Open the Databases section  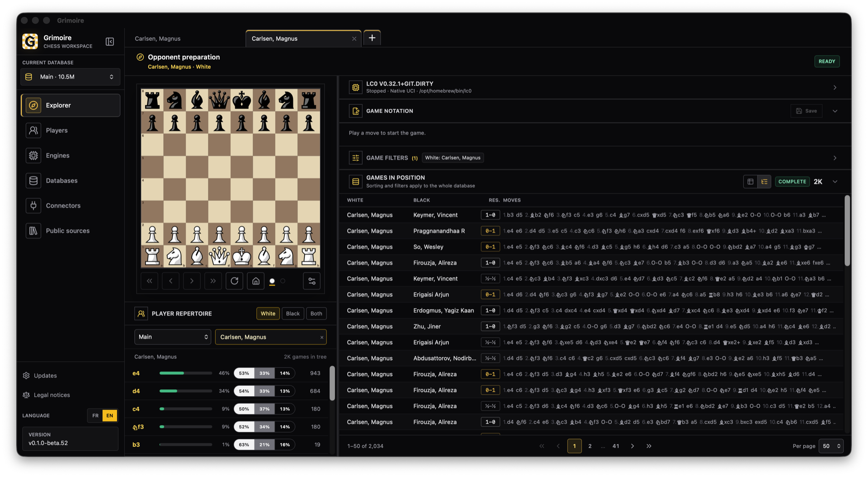[x=71, y=180]
